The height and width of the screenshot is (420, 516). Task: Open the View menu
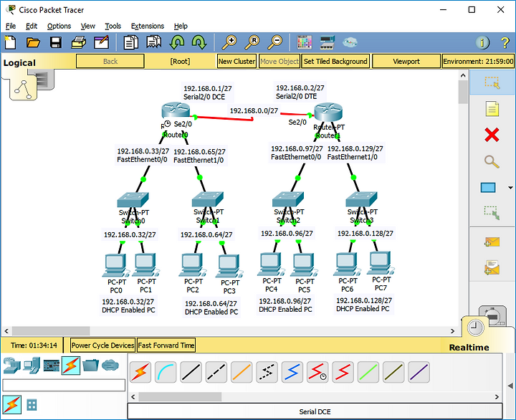[x=88, y=26]
